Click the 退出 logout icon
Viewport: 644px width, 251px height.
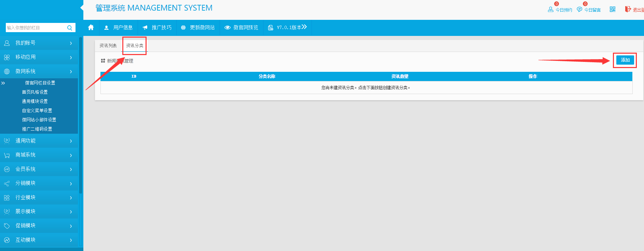[x=628, y=9]
